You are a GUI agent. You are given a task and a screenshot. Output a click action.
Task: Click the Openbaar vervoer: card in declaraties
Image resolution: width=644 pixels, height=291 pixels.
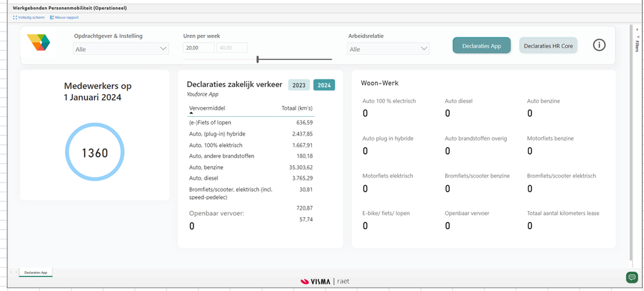point(216,219)
